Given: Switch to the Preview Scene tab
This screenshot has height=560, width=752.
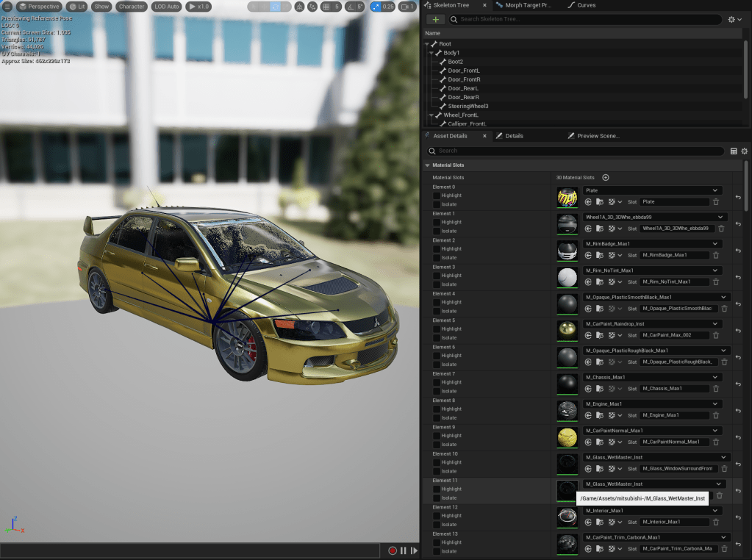Looking at the screenshot, I should (597, 136).
